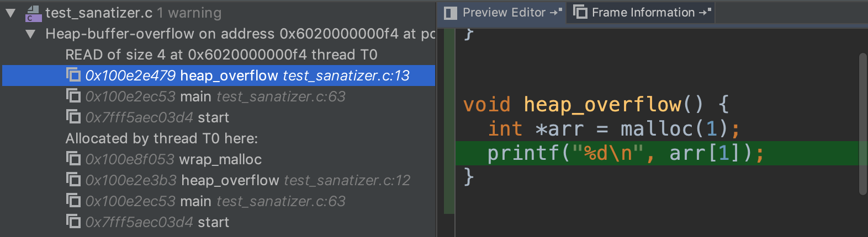Click the highlighted printf line in preview
The image size is (868, 237).
pyautogui.click(x=625, y=153)
